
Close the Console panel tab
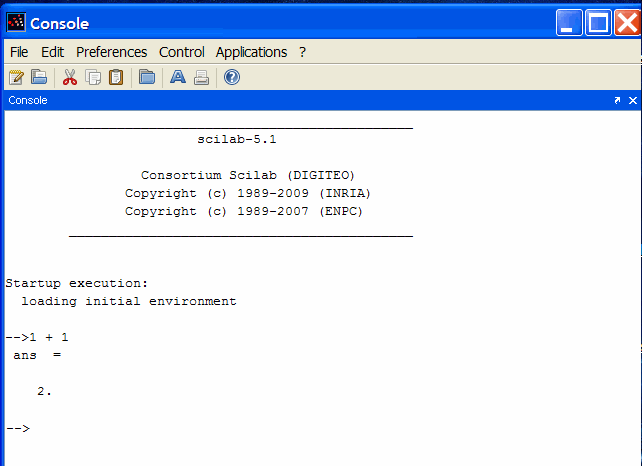point(633,100)
